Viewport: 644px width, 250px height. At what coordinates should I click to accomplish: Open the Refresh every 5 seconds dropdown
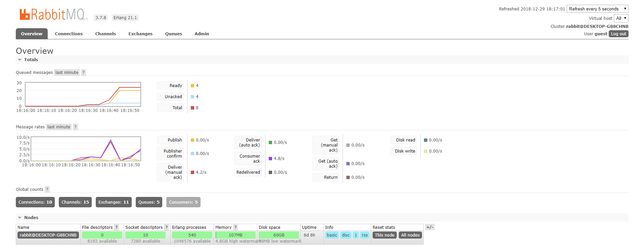[597, 9]
